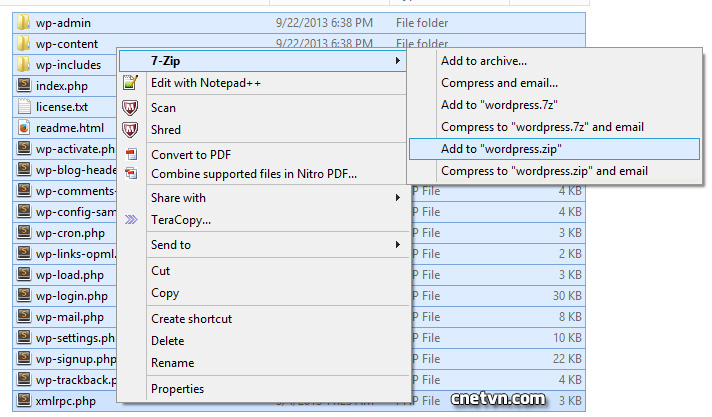Click the wp-signup.php file icon
This screenshot has height=417, width=712.
coord(24,358)
